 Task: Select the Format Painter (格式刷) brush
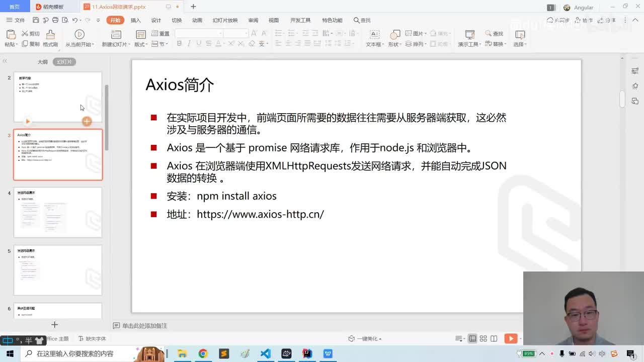tap(50, 38)
